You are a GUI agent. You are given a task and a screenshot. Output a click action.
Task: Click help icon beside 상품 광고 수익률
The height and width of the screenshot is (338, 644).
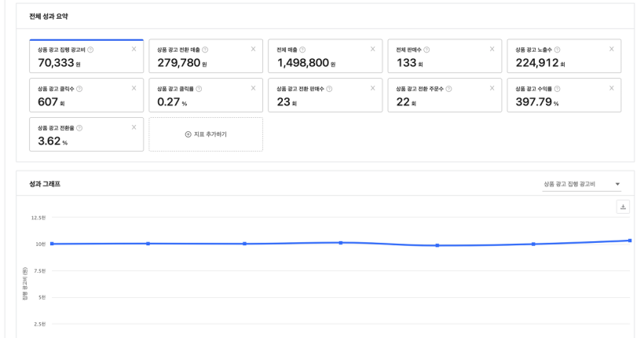(558, 89)
